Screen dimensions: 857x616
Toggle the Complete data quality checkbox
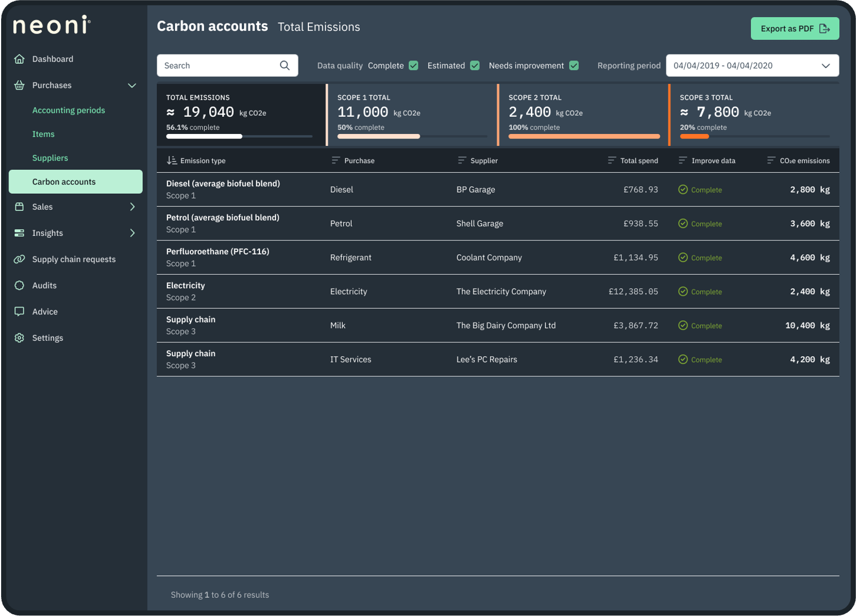(413, 66)
